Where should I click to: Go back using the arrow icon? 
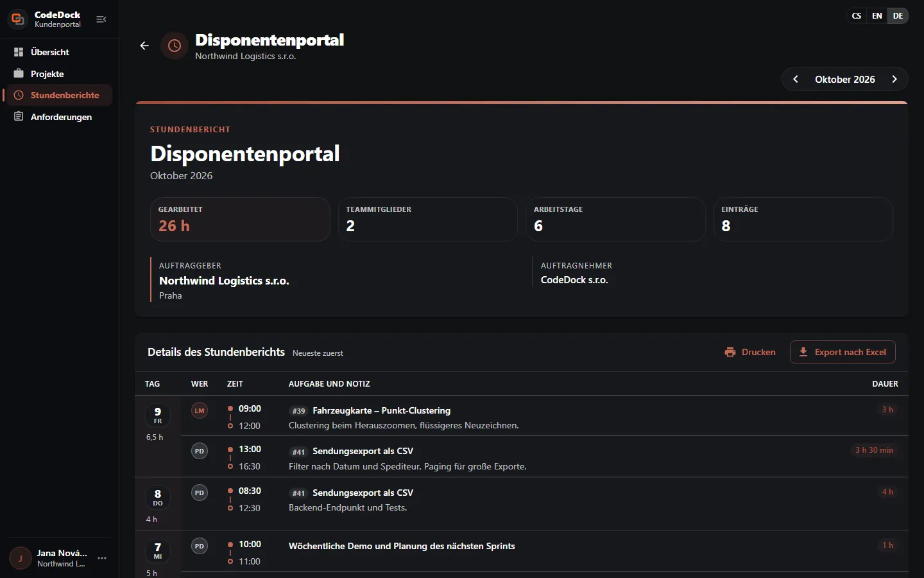point(144,46)
